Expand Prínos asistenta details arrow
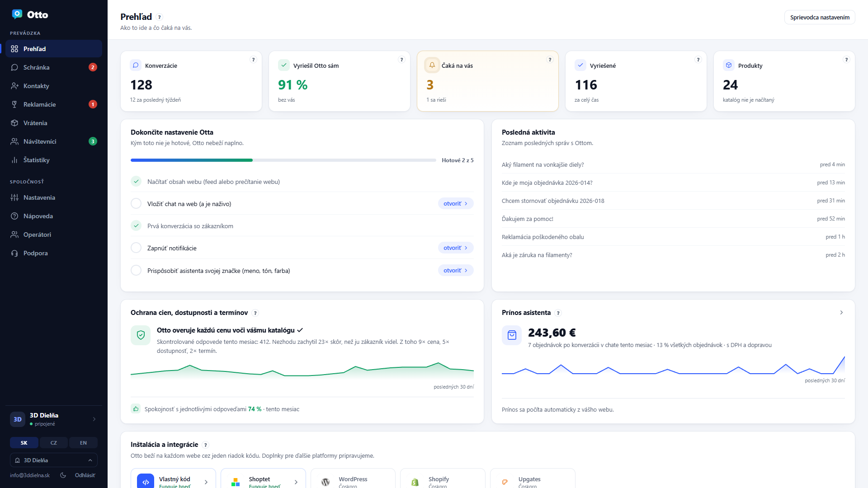Image resolution: width=868 pixels, height=488 pixels. (x=841, y=312)
